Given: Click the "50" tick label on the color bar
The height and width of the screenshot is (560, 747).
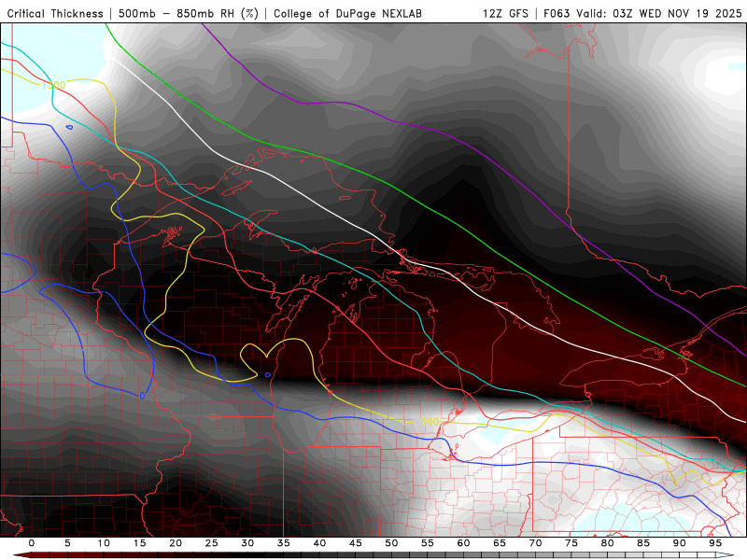Looking at the screenshot, I should [391, 543].
